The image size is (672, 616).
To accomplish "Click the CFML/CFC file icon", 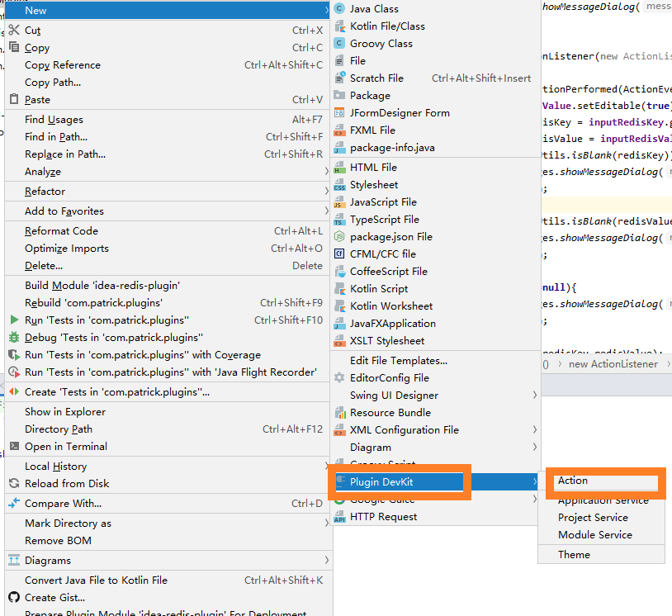I will pos(339,254).
